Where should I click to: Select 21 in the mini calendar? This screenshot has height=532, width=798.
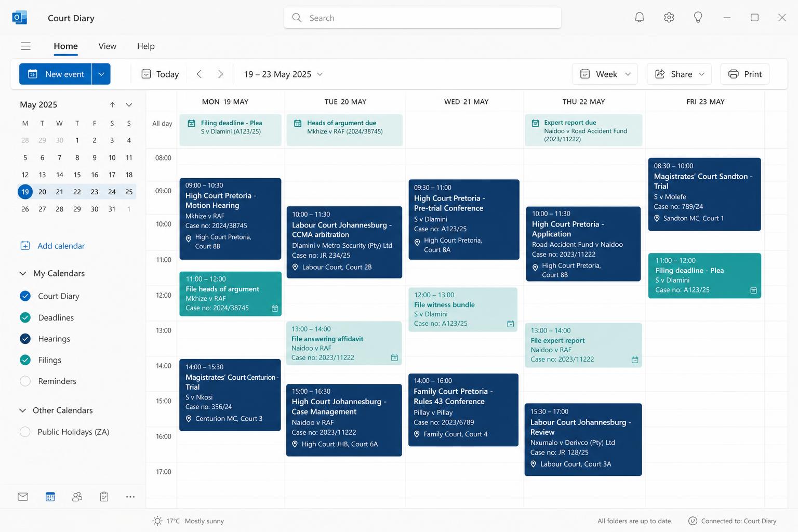tap(60, 192)
